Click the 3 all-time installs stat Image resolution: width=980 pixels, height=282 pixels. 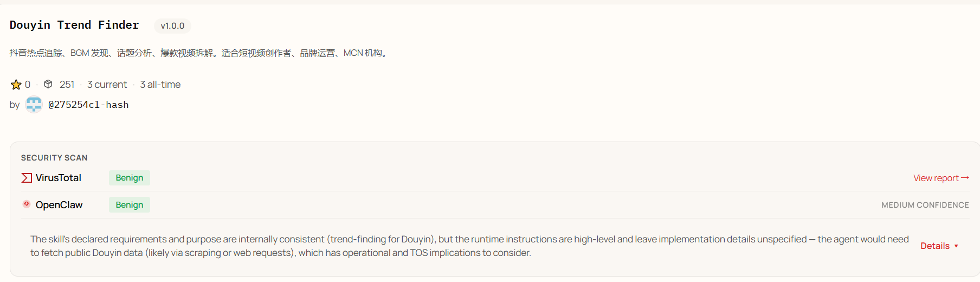160,85
